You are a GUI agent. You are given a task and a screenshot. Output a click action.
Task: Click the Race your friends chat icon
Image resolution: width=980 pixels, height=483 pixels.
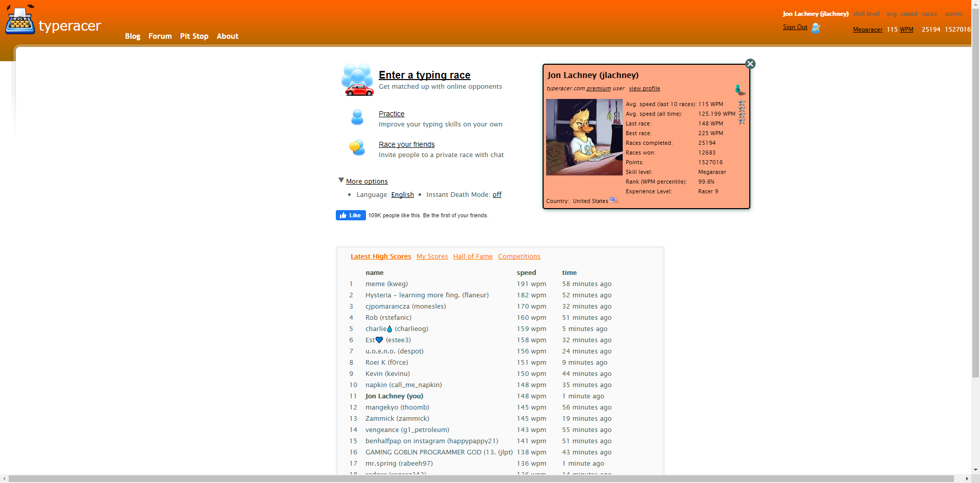(357, 148)
